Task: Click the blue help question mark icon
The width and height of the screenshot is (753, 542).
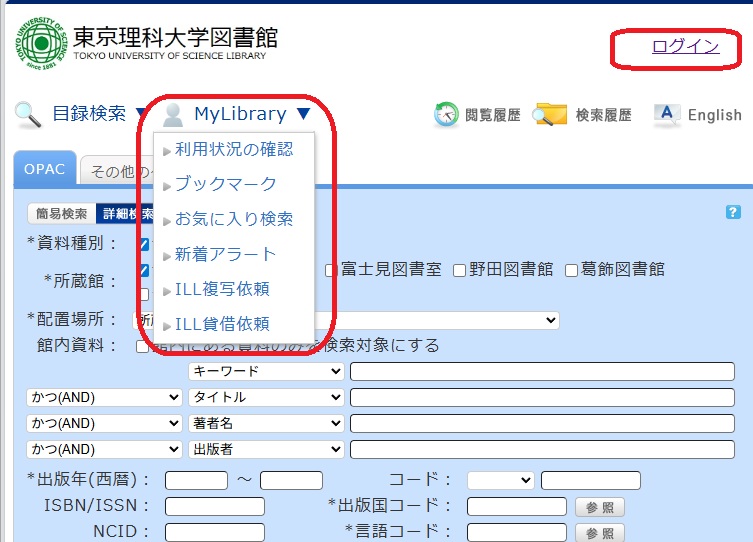Action: 733,212
